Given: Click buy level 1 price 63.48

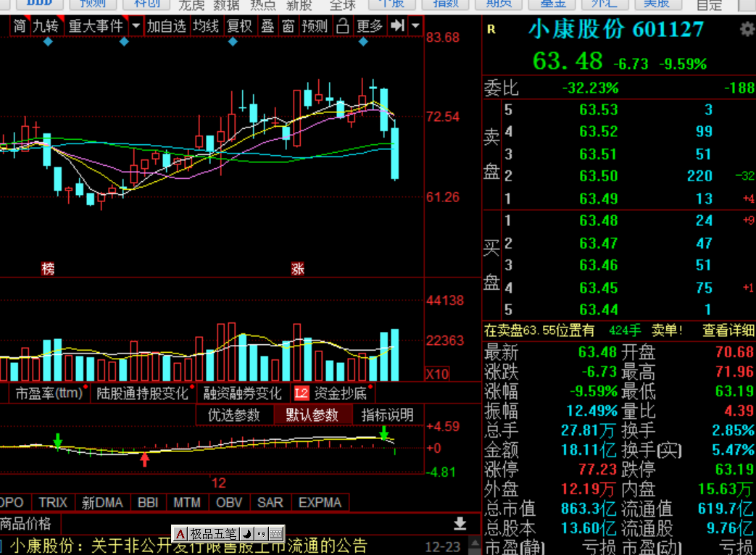Looking at the screenshot, I should [598, 221].
